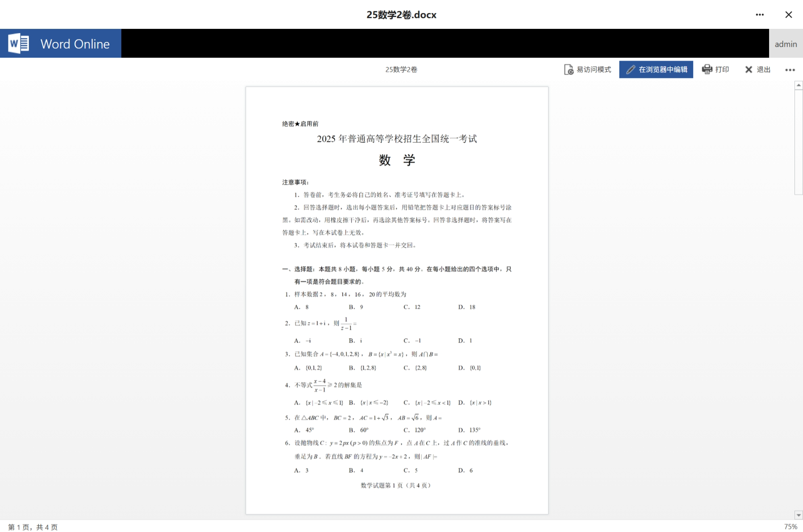The image size is (803, 532).
Task: Click the 25数学2卷 document name in toolbar
Action: pyautogui.click(x=401, y=70)
